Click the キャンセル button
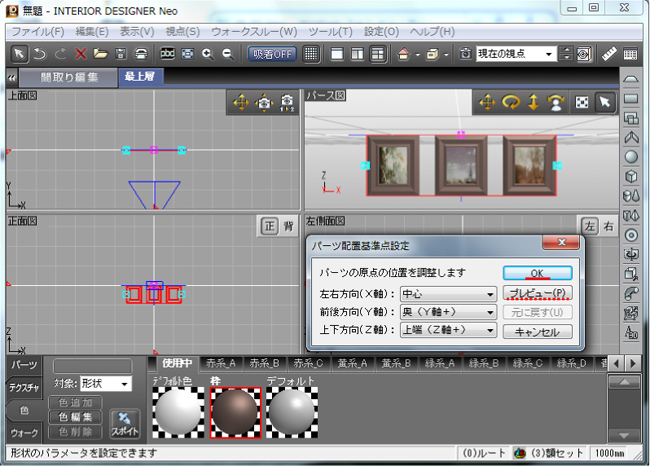The image size is (650, 466). [x=537, y=331]
